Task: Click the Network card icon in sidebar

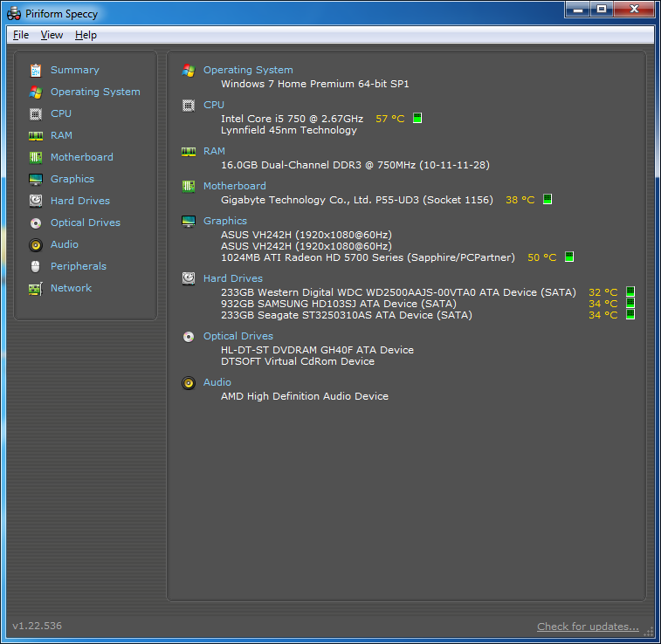Action: 36,289
